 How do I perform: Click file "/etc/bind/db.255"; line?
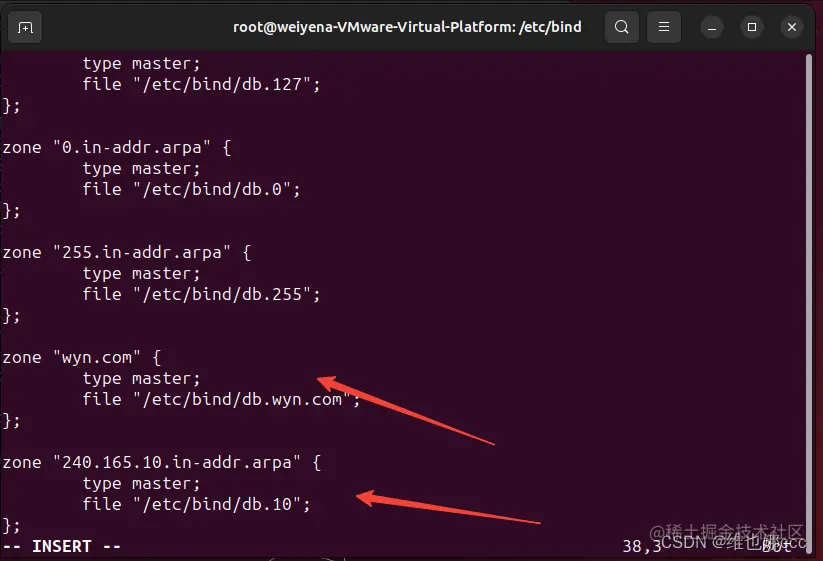click(201, 294)
